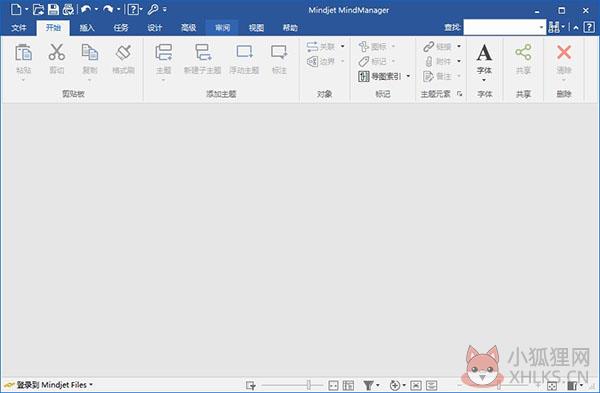600x393 pixels.
Task: Click the Save floppy disk icon
Action: click(x=54, y=9)
